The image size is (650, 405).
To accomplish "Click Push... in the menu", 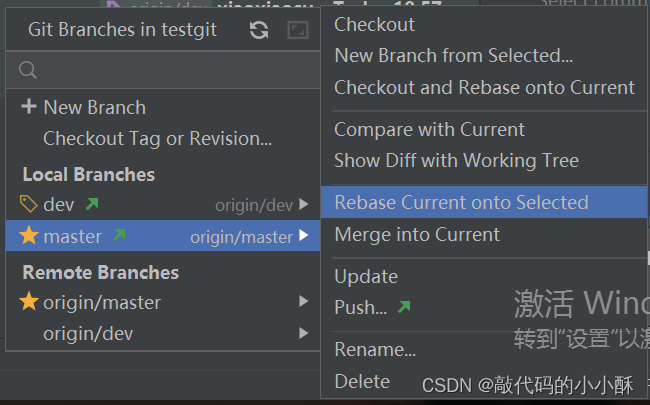I will click(361, 308).
